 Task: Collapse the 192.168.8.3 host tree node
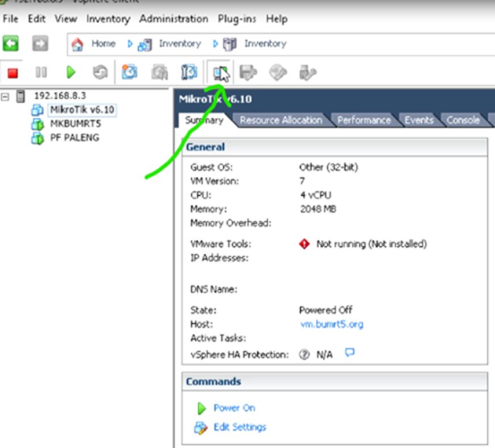(x=5, y=97)
